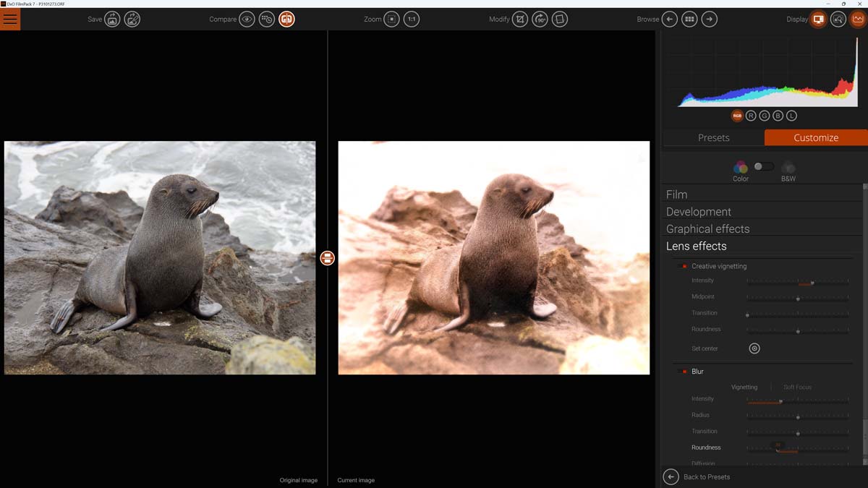The width and height of the screenshot is (868, 488).
Task: Switch to 1:1 zoom view
Action: click(x=411, y=19)
